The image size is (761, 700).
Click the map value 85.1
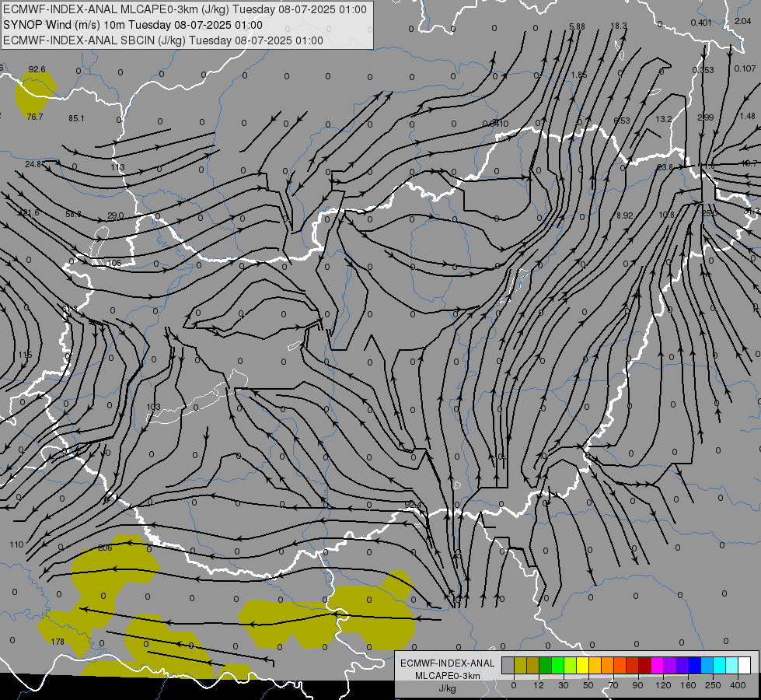[x=76, y=118]
